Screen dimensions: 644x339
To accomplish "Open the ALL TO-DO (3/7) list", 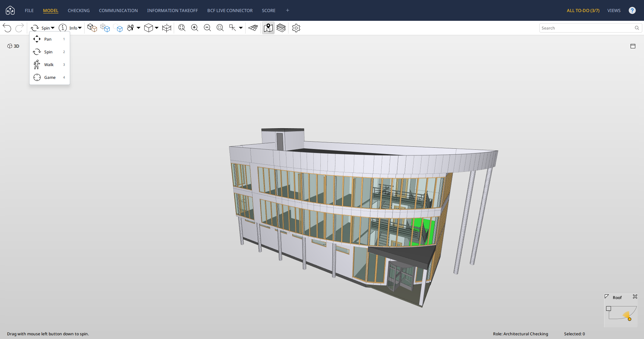I will click(x=583, y=10).
